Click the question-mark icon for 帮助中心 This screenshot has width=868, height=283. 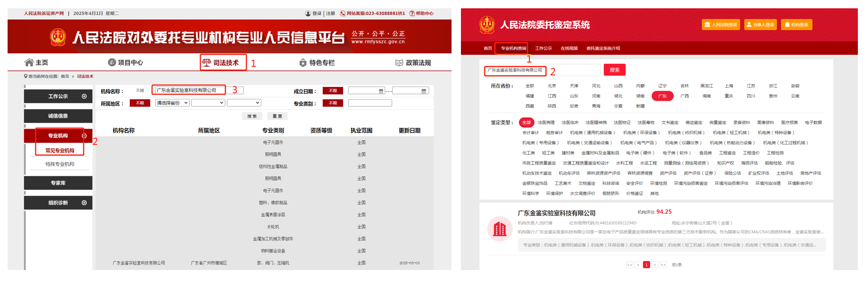pos(412,13)
